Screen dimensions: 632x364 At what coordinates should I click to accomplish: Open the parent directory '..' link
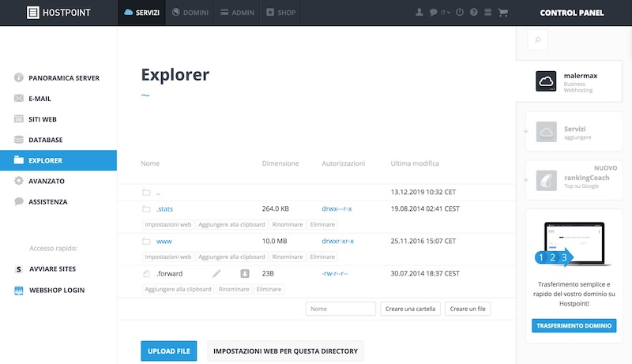pos(158,193)
